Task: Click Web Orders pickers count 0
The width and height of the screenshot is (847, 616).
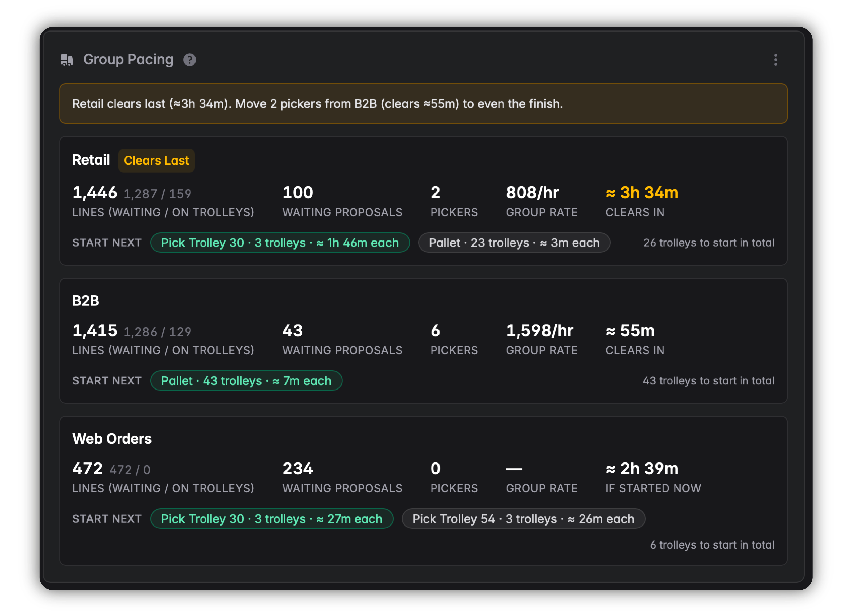Action: pyautogui.click(x=436, y=469)
